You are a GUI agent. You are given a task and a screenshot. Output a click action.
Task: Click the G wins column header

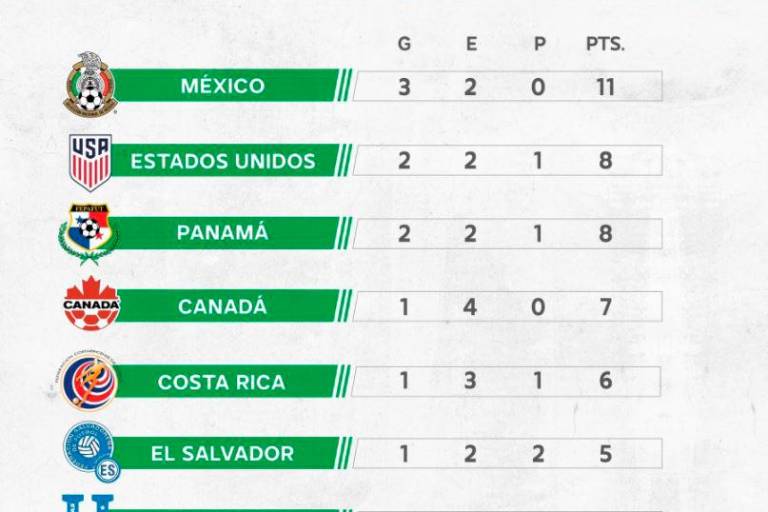404,44
